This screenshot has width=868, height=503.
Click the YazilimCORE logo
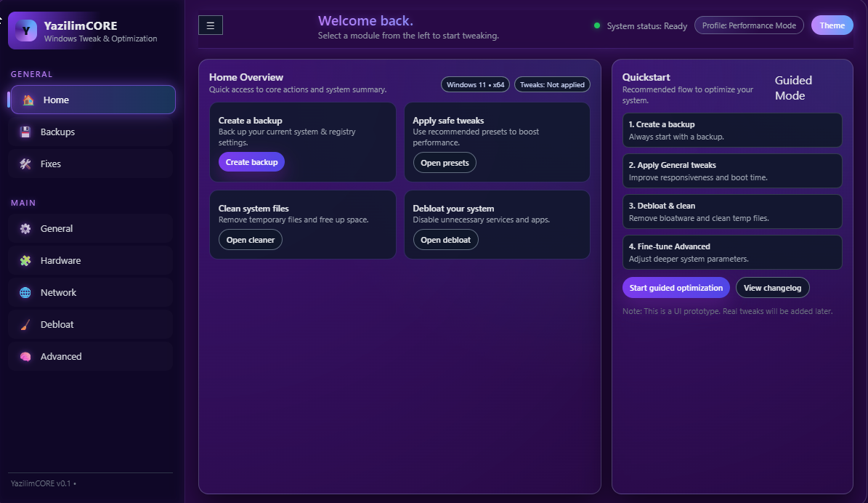pos(26,30)
